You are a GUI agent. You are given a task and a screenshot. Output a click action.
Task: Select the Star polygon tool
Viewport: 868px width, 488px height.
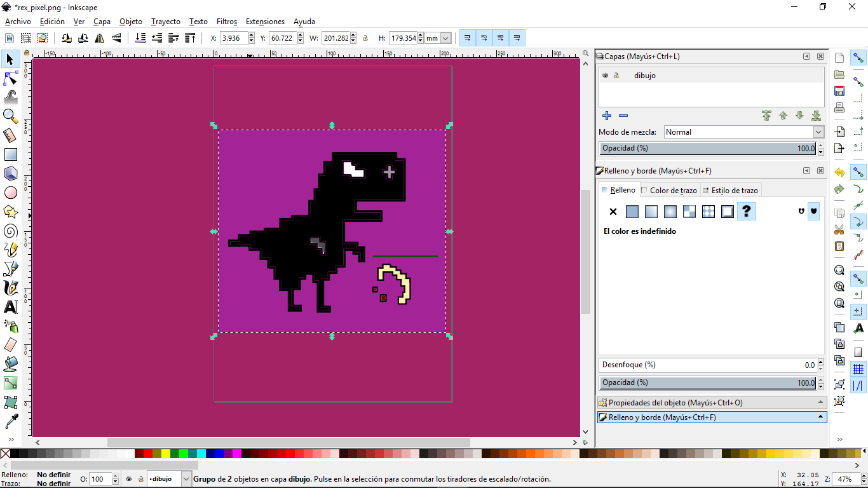(x=10, y=212)
